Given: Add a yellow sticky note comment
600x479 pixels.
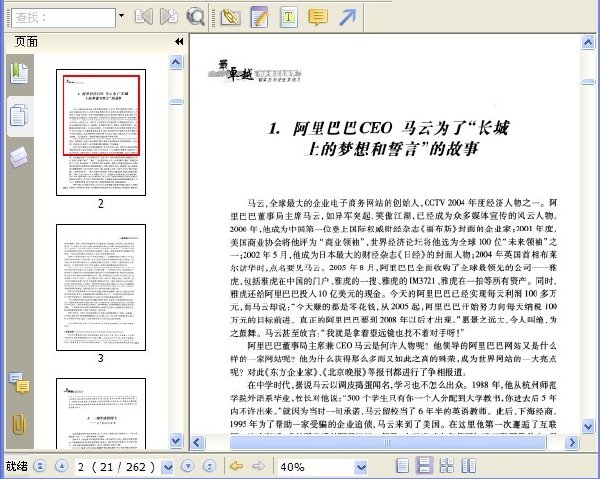Looking at the screenshot, I should [x=318, y=17].
